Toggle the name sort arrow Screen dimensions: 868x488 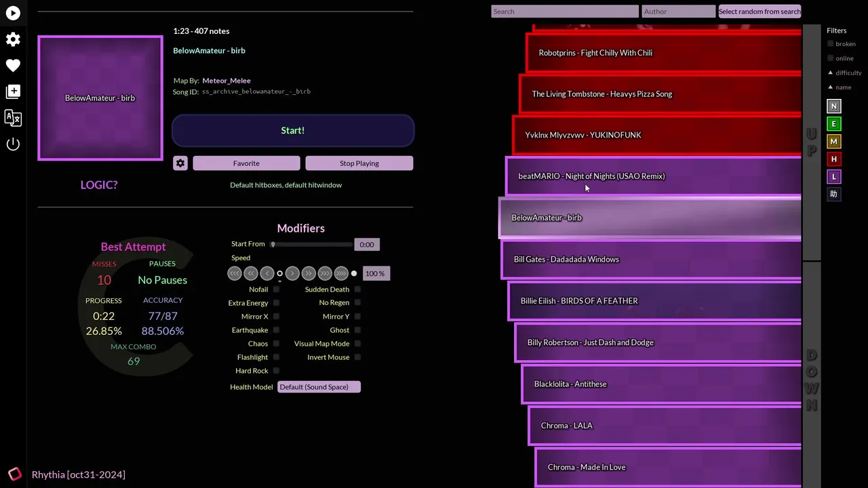point(831,87)
